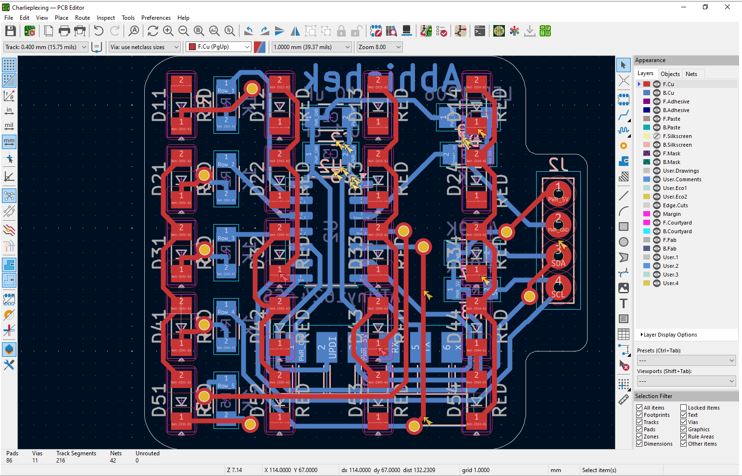
Task: Uncheck the Tracks selection filter
Action: pos(639,422)
